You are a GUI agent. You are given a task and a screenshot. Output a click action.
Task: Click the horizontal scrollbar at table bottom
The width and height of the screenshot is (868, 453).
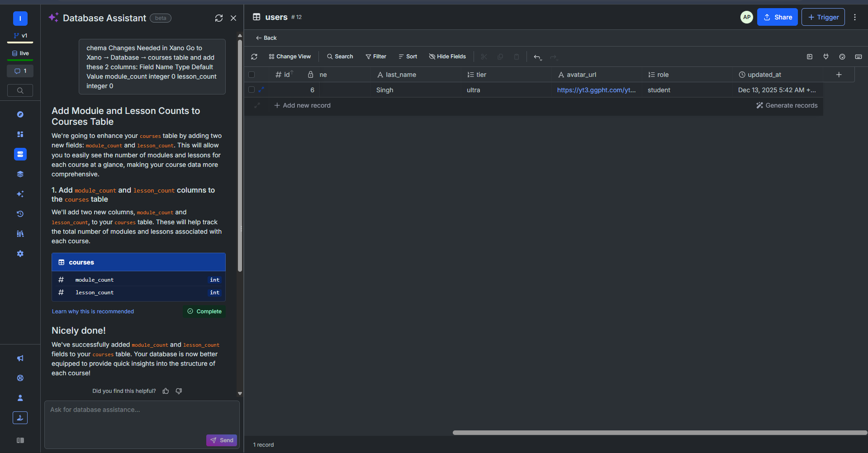pyautogui.click(x=659, y=433)
